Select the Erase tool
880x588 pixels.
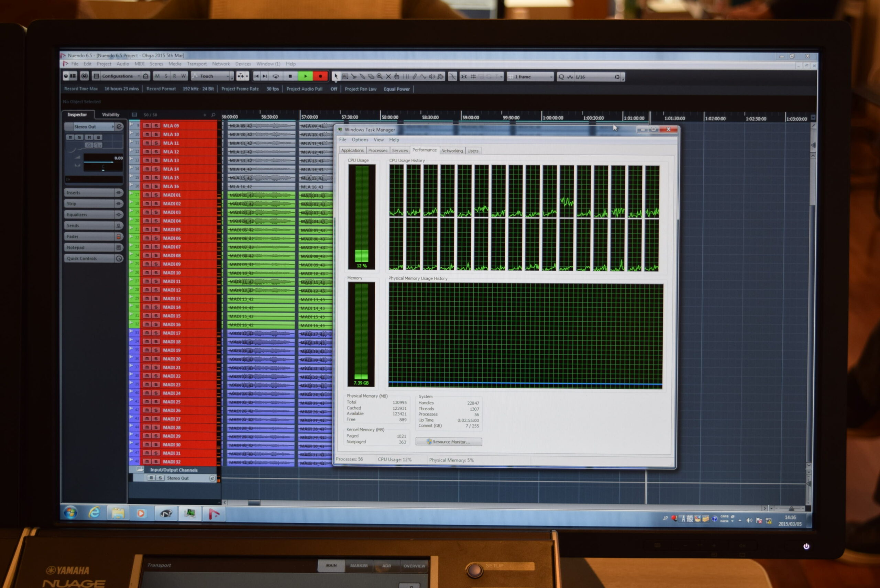pos(371,77)
